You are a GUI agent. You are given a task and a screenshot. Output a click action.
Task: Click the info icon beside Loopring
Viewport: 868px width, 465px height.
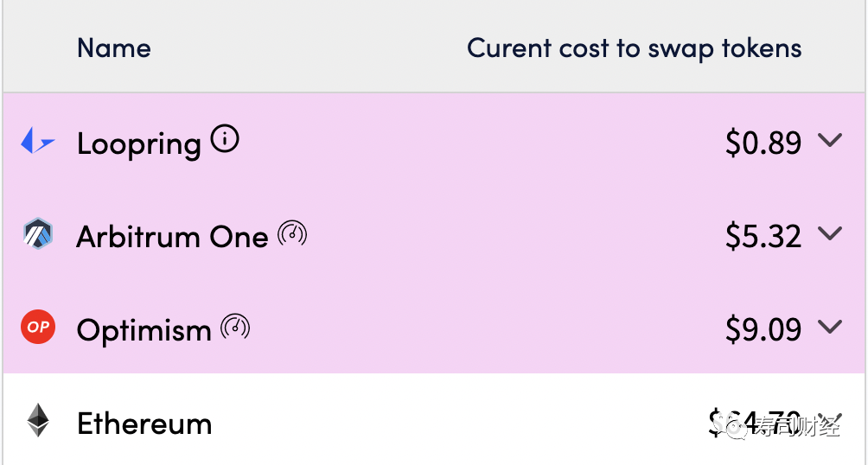point(225,139)
